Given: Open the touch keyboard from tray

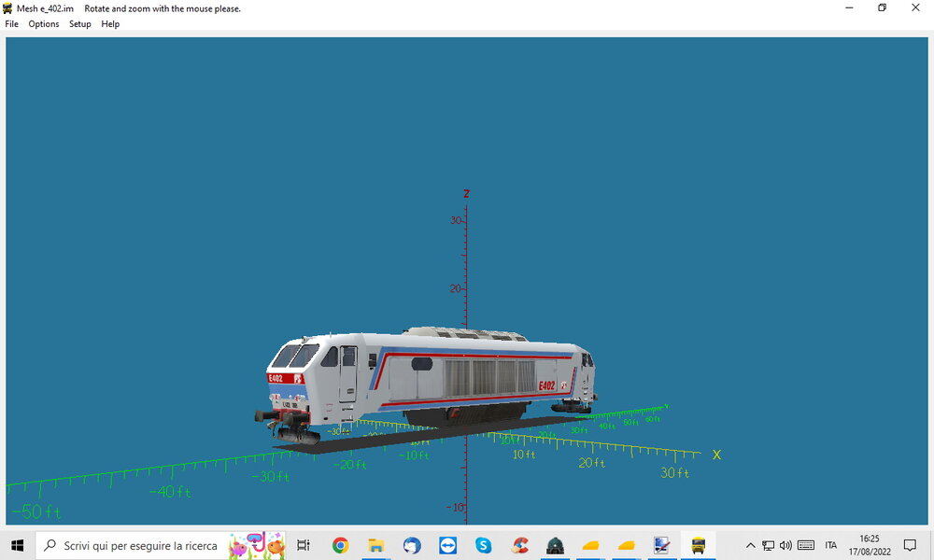Looking at the screenshot, I should tap(806, 545).
